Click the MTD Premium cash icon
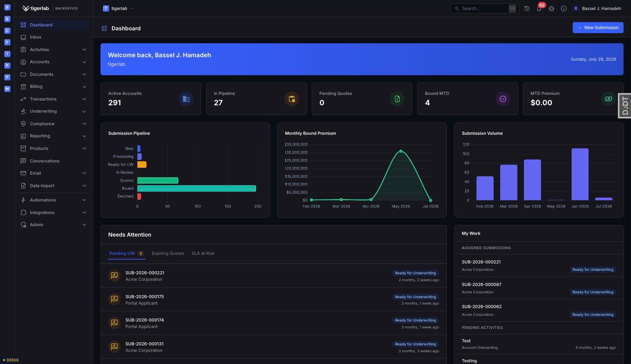The width and height of the screenshot is (631, 364). (x=608, y=99)
